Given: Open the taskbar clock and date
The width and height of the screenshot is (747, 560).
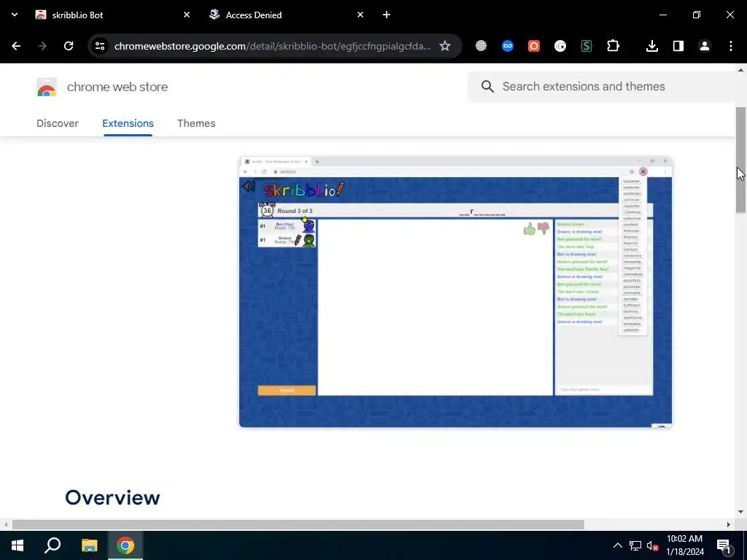Looking at the screenshot, I should [x=684, y=545].
